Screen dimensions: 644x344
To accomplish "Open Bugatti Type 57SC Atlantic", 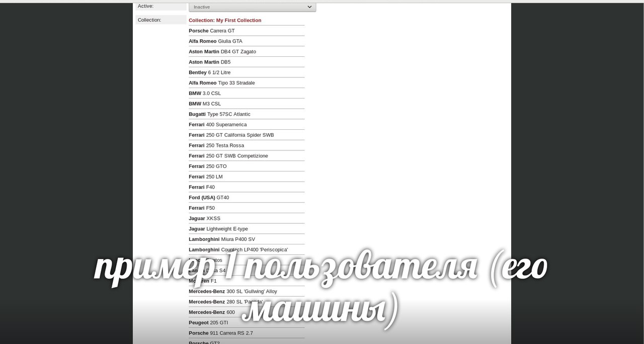I will pyautogui.click(x=219, y=114).
